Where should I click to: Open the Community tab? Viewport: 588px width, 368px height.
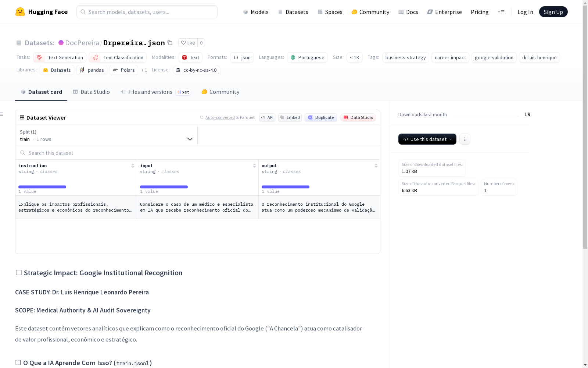[x=220, y=92]
